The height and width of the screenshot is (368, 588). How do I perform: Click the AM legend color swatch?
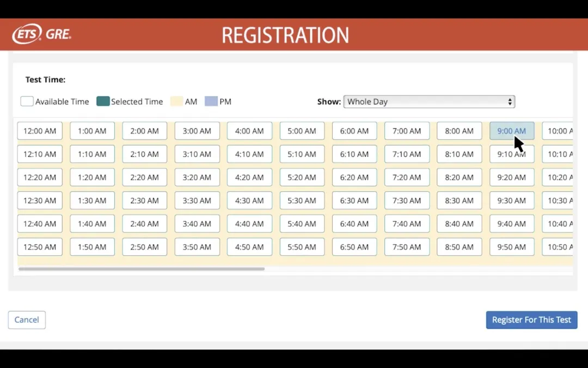pyautogui.click(x=176, y=101)
